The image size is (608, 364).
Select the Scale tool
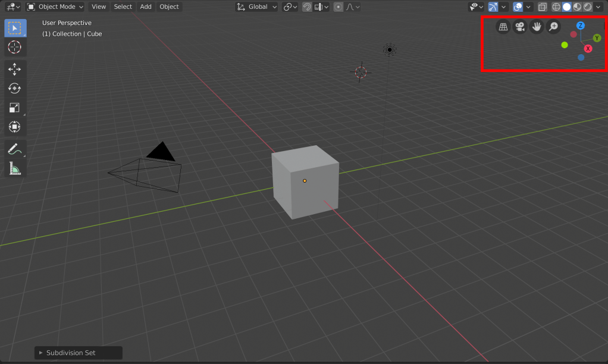tap(14, 108)
